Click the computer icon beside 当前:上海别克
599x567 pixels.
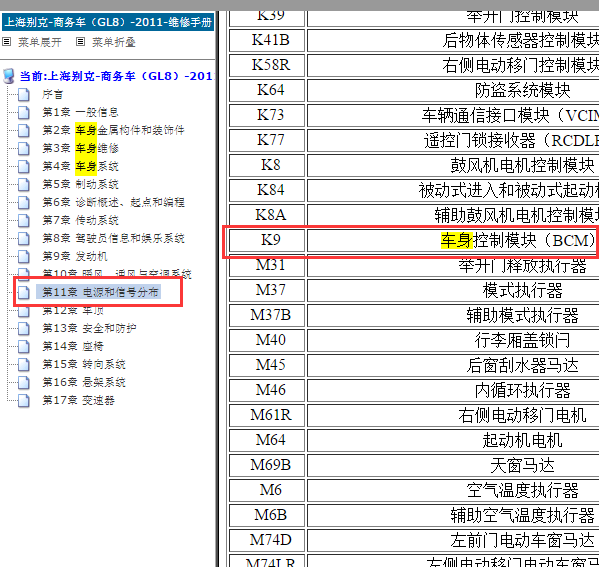click(x=8, y=76)
